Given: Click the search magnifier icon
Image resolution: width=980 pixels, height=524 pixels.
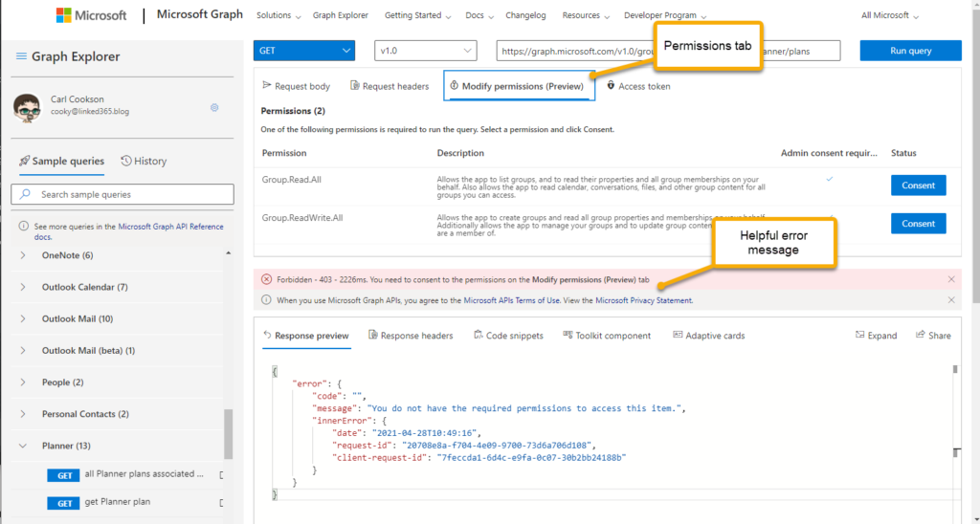Looking at the screenshot, I should (x=25, y=194).
